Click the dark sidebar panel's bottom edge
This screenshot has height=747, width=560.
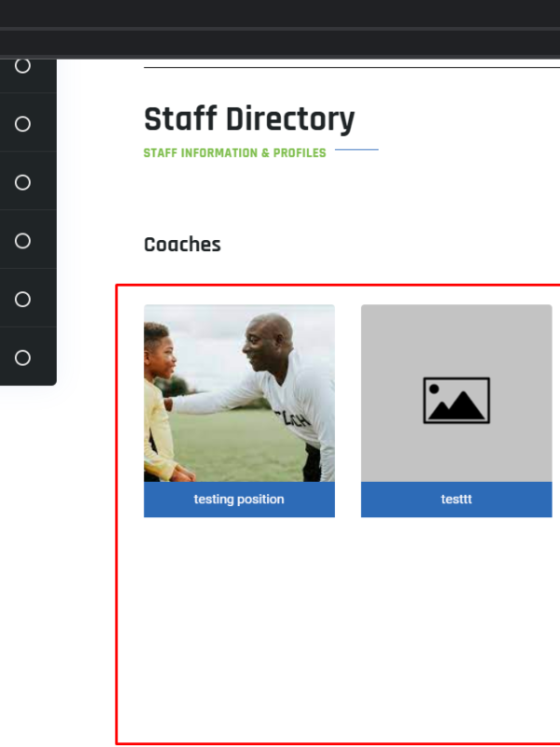click(x=28, y=383)
